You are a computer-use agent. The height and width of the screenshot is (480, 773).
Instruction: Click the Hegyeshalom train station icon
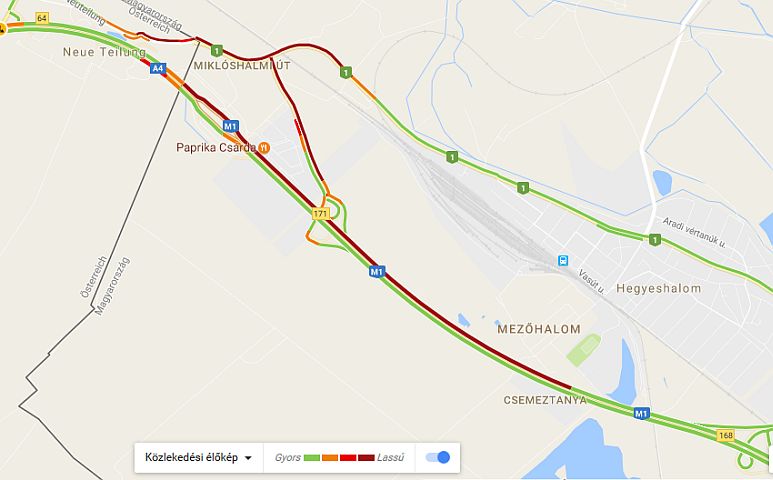(563, 261)
